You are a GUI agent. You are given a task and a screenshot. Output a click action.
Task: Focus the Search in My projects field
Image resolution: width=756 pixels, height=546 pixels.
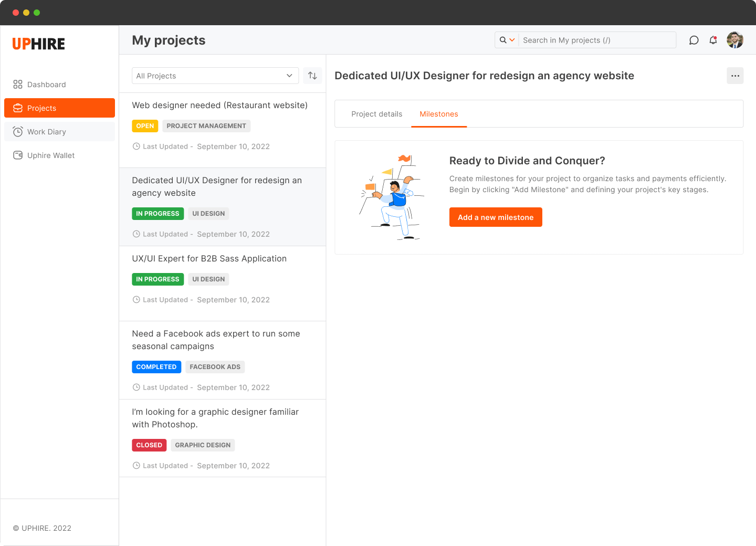[597, 40]
